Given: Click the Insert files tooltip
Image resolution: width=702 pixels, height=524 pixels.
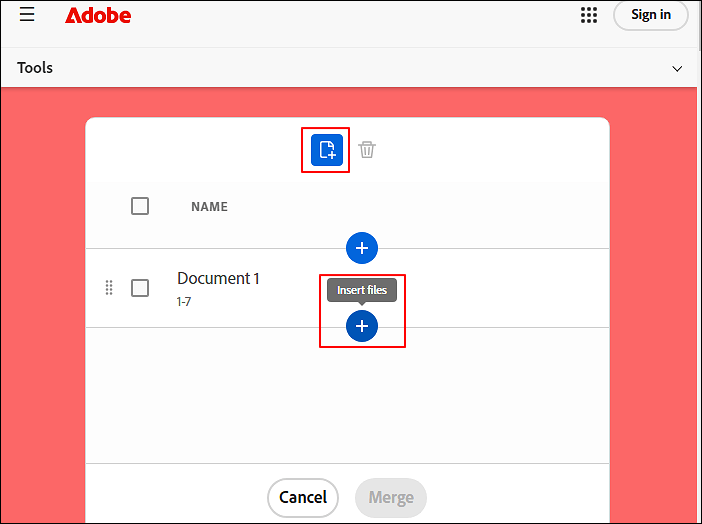Looking at the screenshot, I should (x=362, y=290).
